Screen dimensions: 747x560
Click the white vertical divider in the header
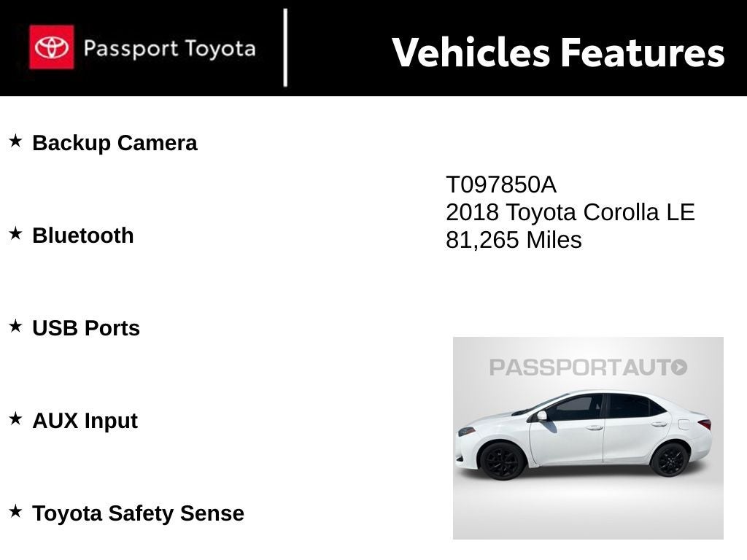coord(285,47)
